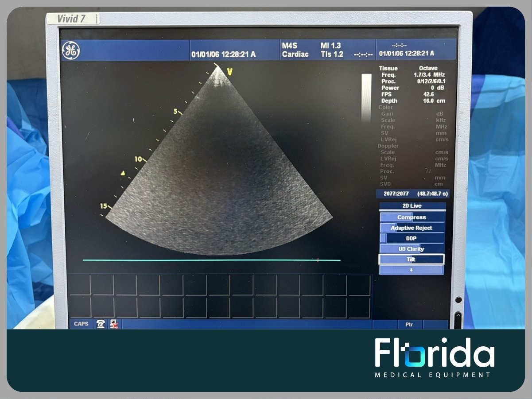Click the network disconnected status icon
532x399 pixels.
tap(114, 324)
